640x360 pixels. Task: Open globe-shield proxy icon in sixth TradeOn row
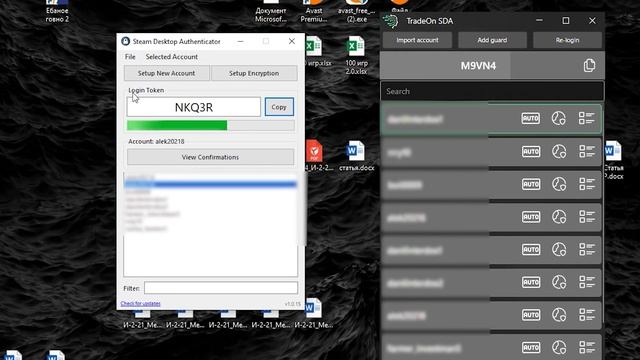[559, 282]
